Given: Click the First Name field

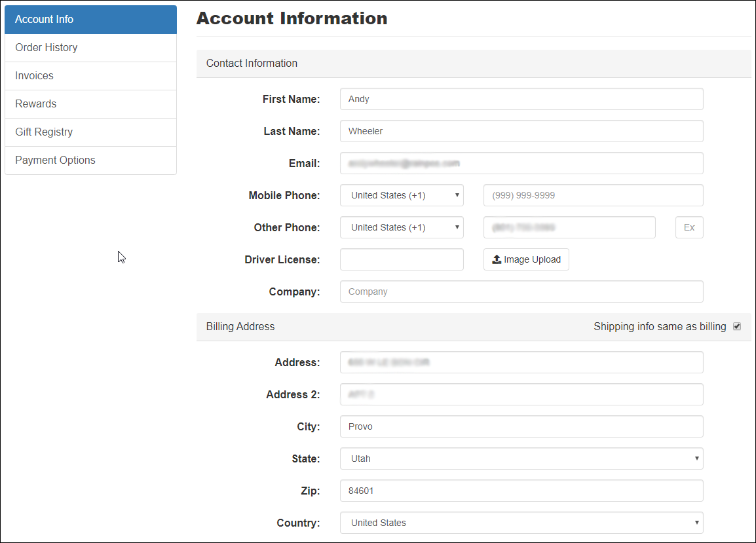Looking at the screenshot, I should click(x=521, y=99).
